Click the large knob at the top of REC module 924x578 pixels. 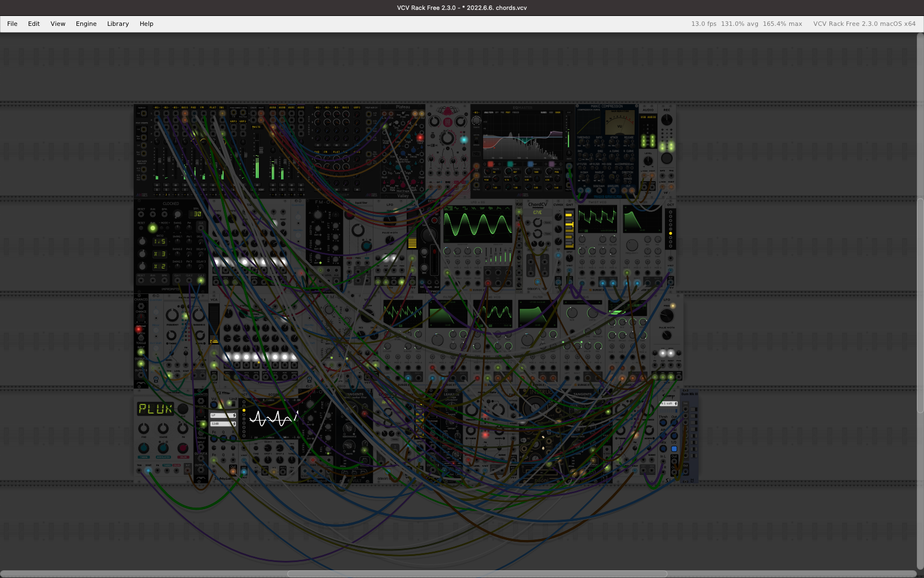(x=667, y=119)
